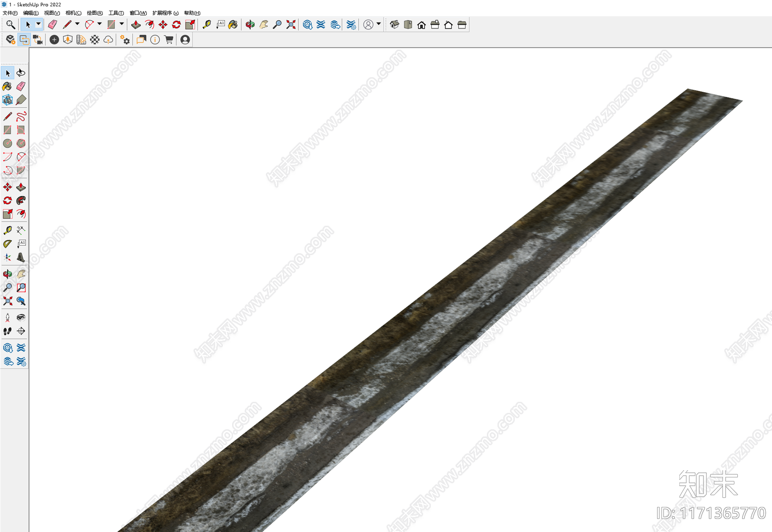Choose the 3 Point Arc tool
Viewport: 772px width, 532px height.
8,170
